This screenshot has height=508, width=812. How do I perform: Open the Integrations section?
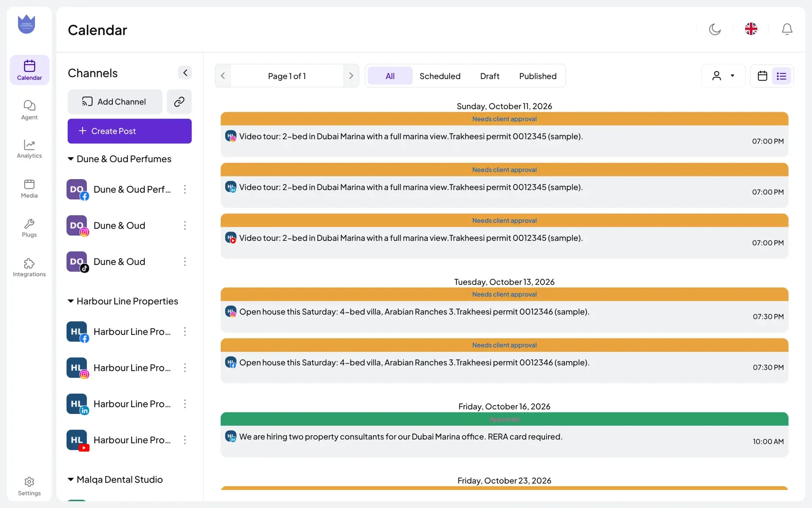point(29,268)
